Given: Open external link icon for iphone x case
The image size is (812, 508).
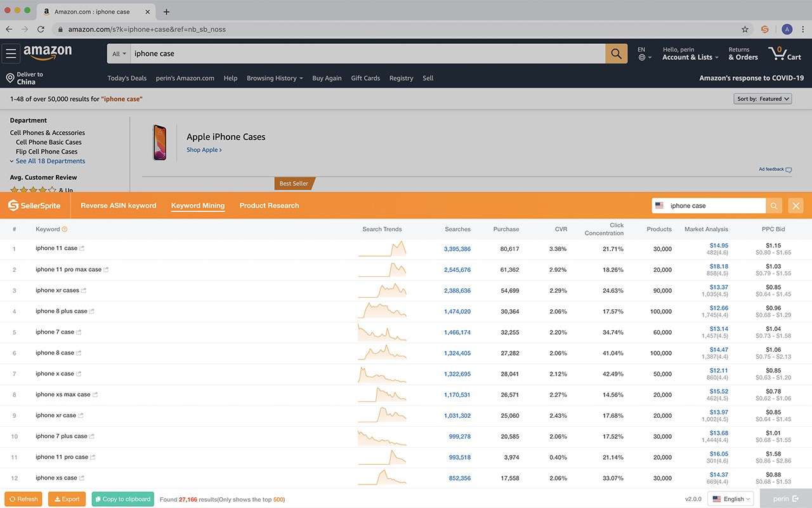Looking at the screenshot, I should tap(79, 373).
